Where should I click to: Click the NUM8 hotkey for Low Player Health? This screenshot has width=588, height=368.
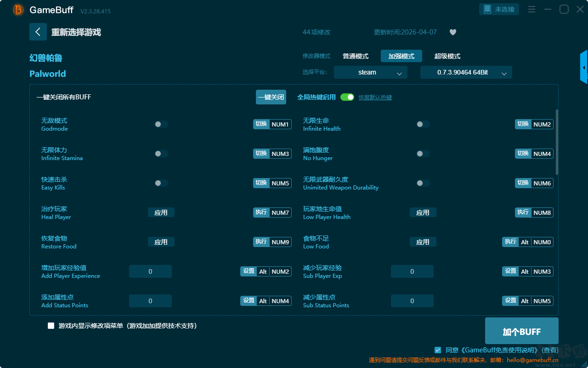tap(534, 213)
